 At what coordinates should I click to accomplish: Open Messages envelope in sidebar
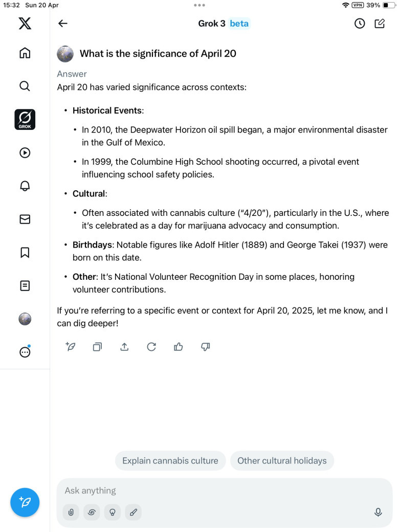click(25, 219)
